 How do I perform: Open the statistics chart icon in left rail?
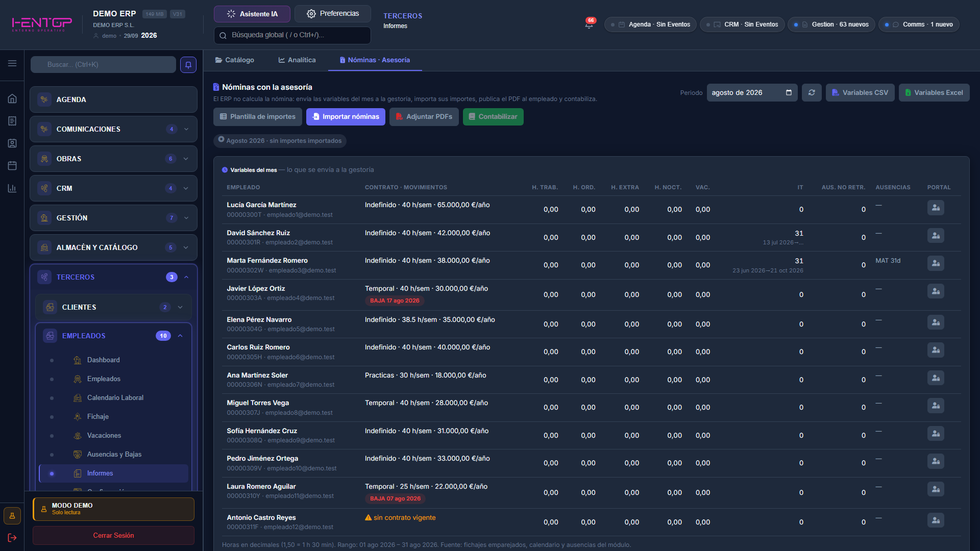click(x=12, y=188)
